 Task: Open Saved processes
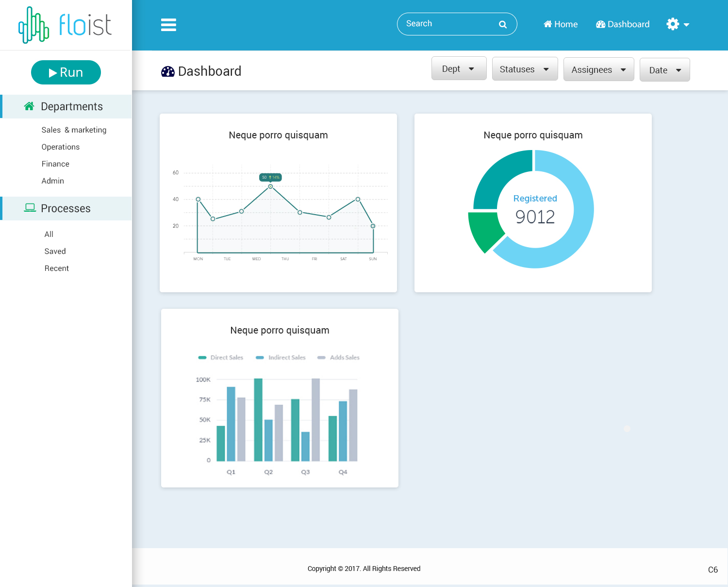[x=55, y=251]
